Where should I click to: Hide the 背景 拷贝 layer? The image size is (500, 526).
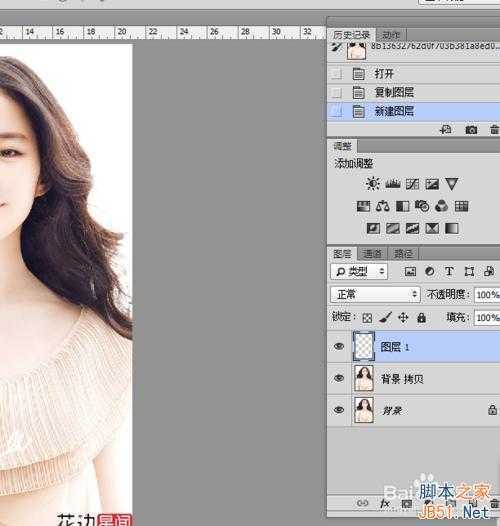(339, 378)
